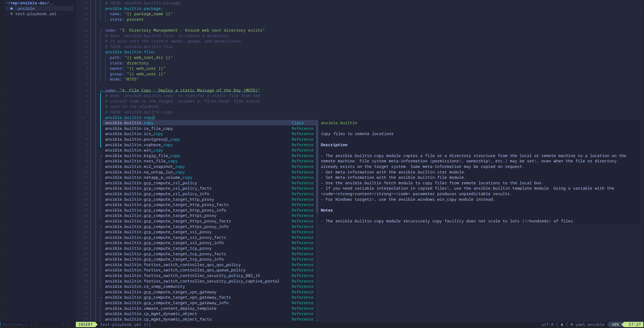Choose ansible.builtin.win_copy from completion list
The image size is (644, 328).
134,150
